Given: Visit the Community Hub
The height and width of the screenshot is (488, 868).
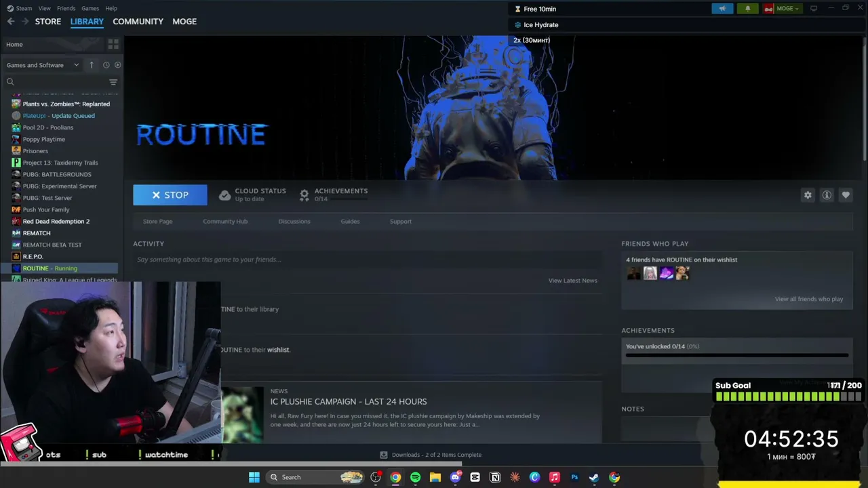Looking at the screenshot, I should coord(225,222).
